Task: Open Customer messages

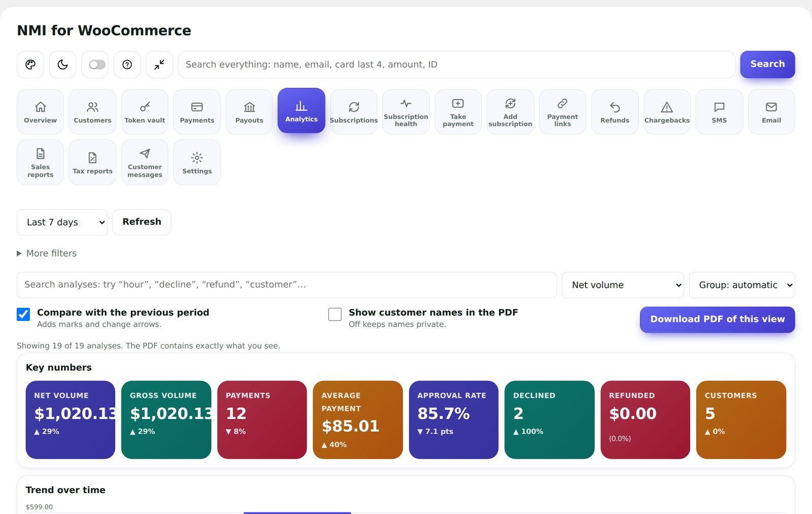Action: click(145, 163)
